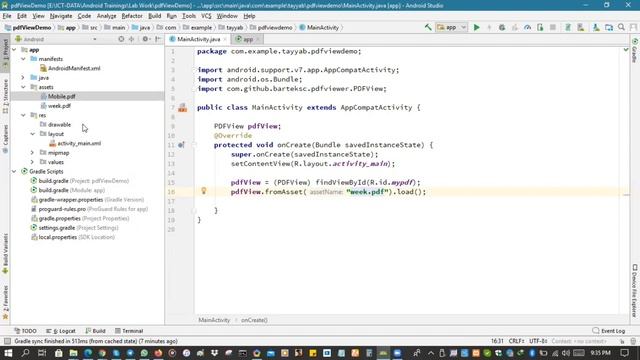The image size is (640, 360).
Task: Open Project Structure toolbar icon
Action: 609,27
